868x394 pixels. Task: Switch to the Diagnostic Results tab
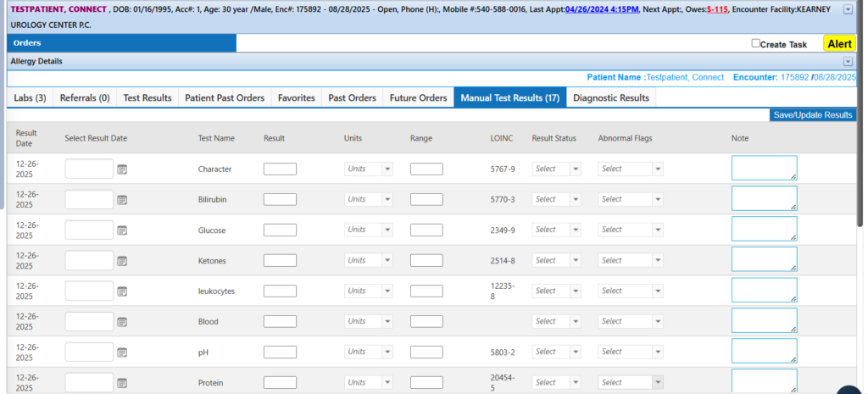coord(610,98)
